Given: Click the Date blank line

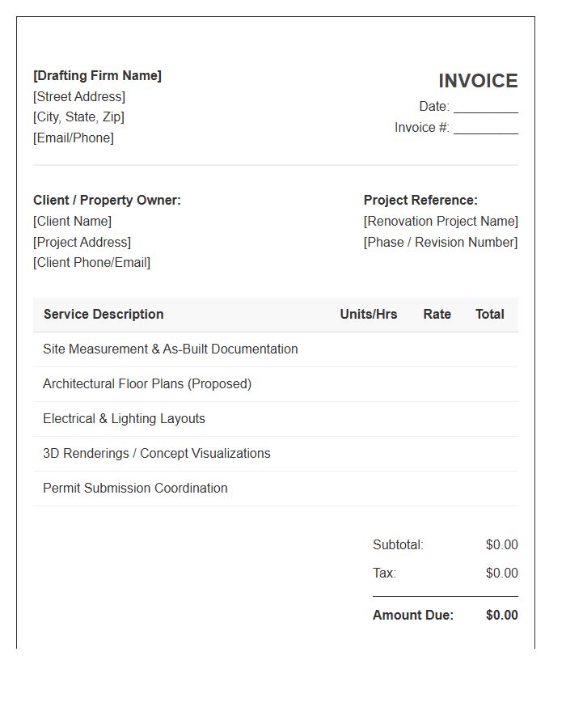Looking at the screenshot, I should (486, 108).
